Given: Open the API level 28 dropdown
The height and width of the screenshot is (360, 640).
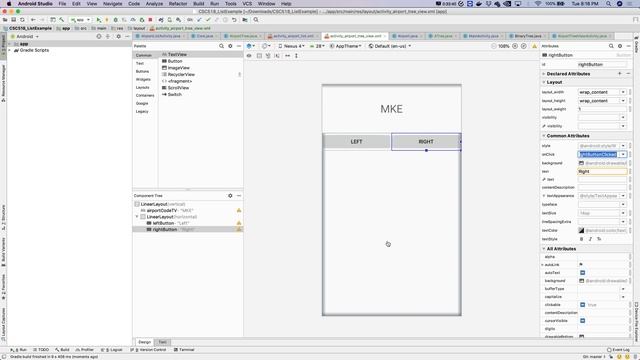Looking at the screenshot, I should coord(318,46).
